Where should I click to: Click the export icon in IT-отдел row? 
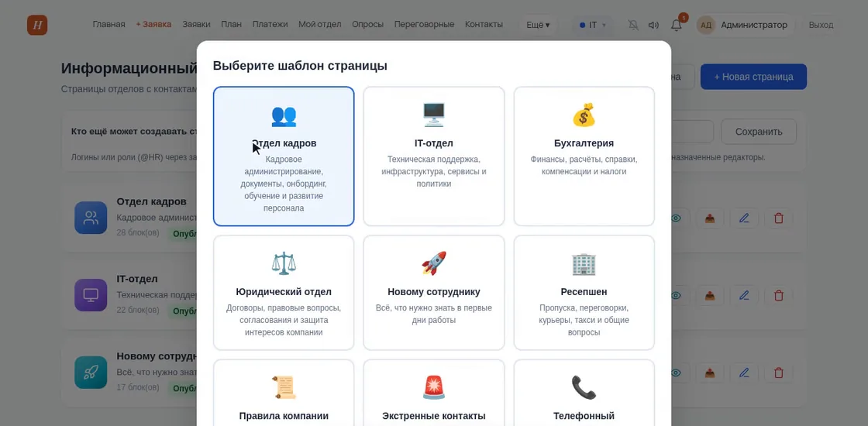[x=710, y=295]
